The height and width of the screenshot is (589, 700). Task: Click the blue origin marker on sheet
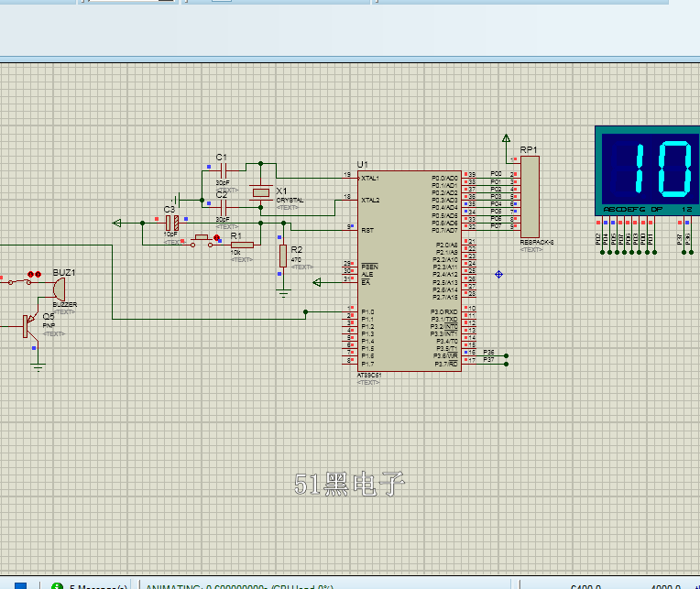click(x=498, y=275)
